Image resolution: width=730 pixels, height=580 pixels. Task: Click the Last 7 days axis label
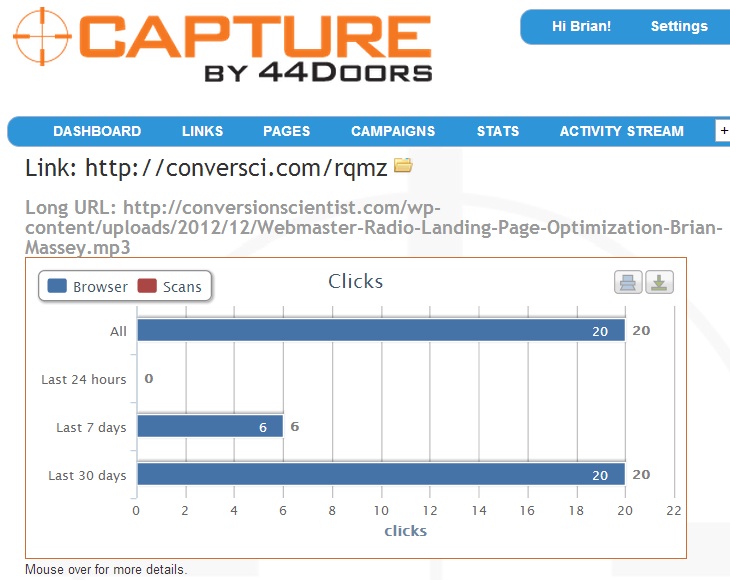click(x=91, y=427)
